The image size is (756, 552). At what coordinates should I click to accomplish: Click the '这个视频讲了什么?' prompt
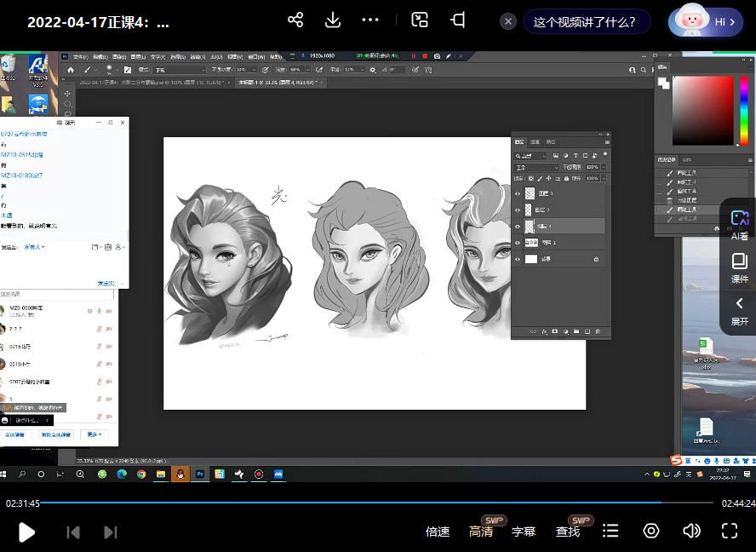[x=585, y=22]
